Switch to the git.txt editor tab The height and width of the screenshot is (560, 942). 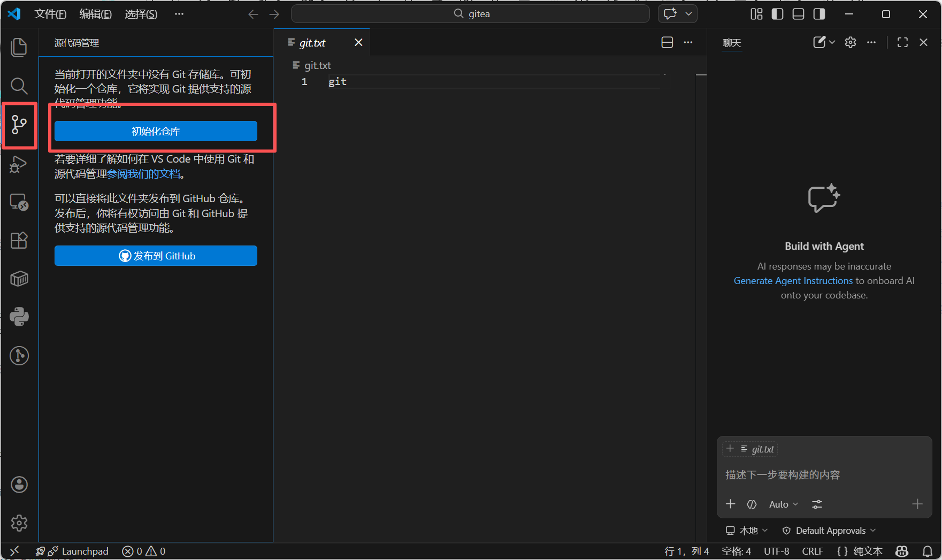click(x=312, y=43)
